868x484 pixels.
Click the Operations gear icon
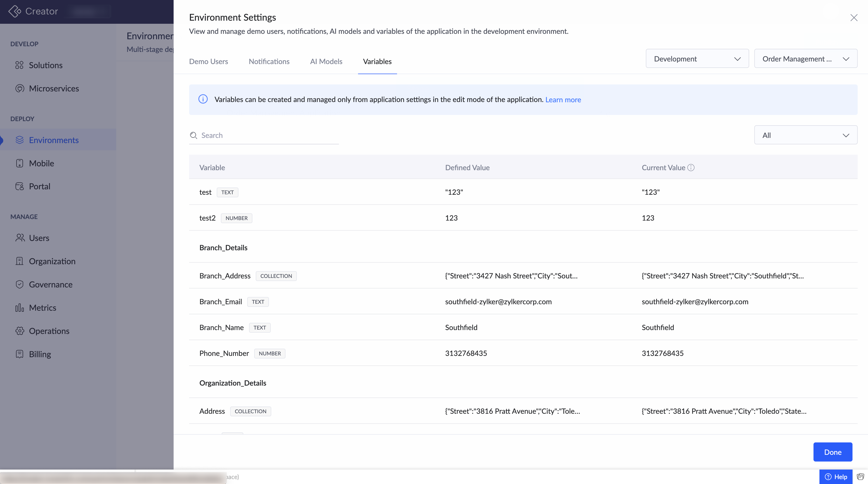tap(20, 331)
